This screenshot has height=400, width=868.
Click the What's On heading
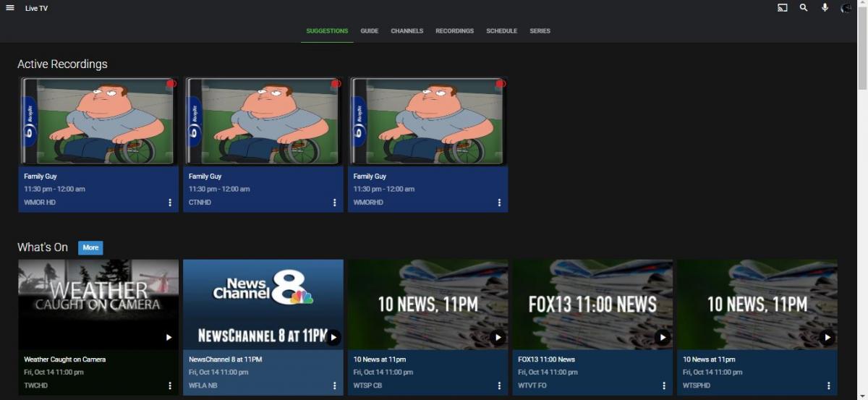(43, 247)
